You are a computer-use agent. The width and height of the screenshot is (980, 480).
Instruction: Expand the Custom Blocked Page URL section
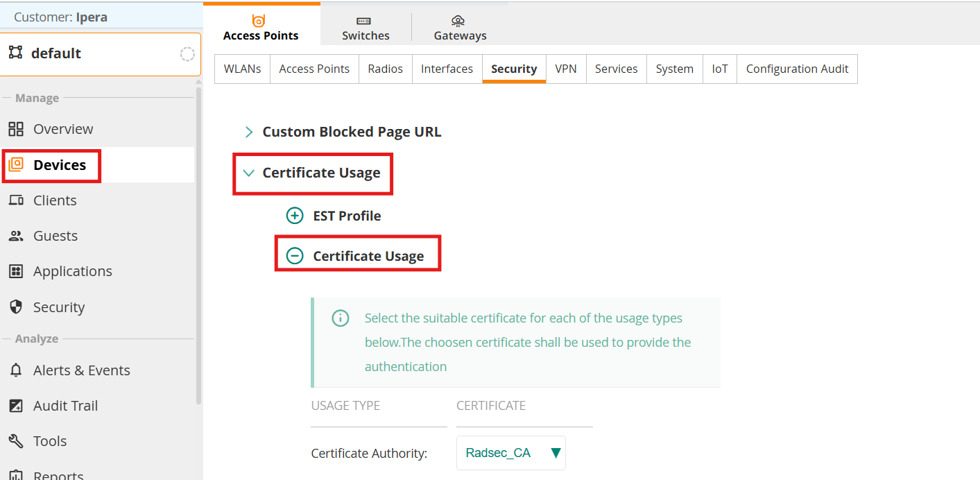(343, 132)
